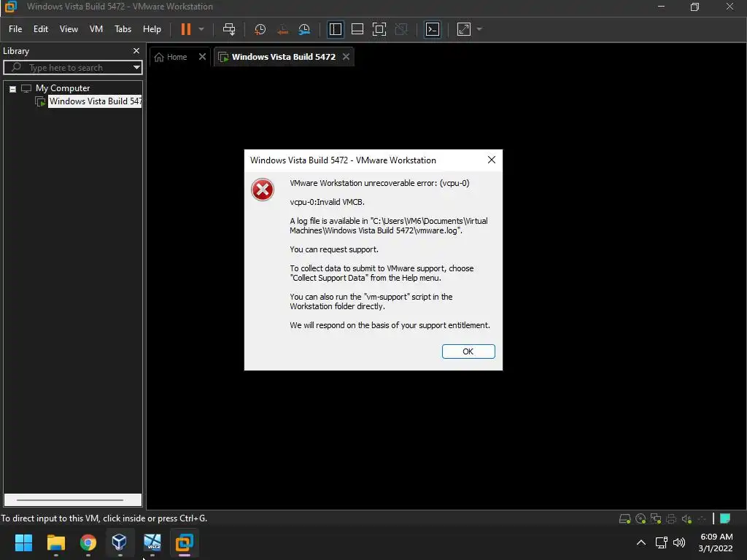Open the Help menu

click(x=152, y=29)
